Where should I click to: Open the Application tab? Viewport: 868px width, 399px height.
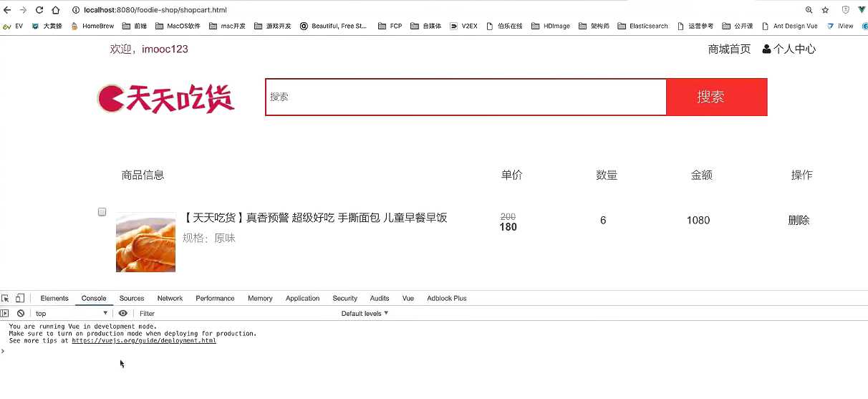pyautogui.click(x=302, y=298)
